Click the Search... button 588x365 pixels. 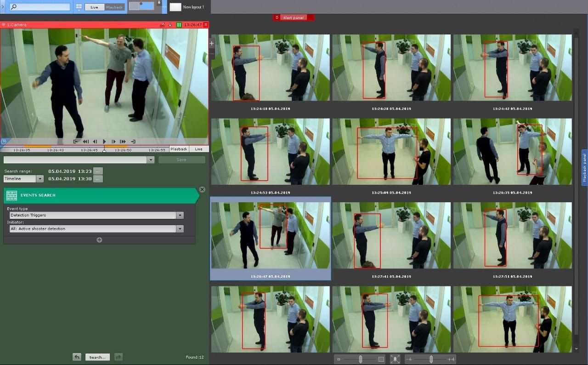[x=97, y=357]
